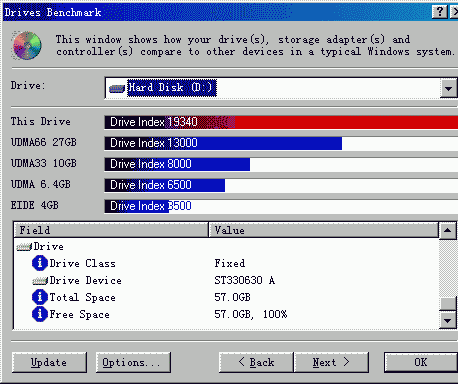Click the list scrollbar thumb
Screen dimensions: 458x384
[447, 303]
